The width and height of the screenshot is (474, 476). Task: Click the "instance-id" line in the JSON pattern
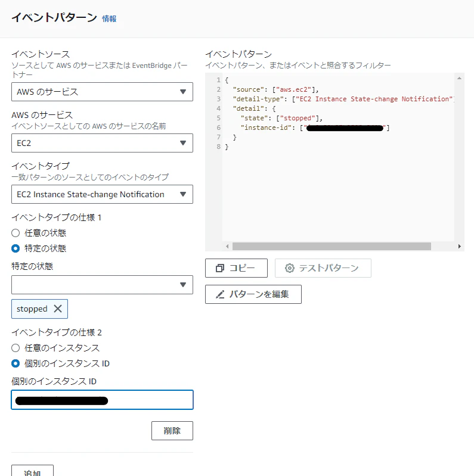coord(315,128)
